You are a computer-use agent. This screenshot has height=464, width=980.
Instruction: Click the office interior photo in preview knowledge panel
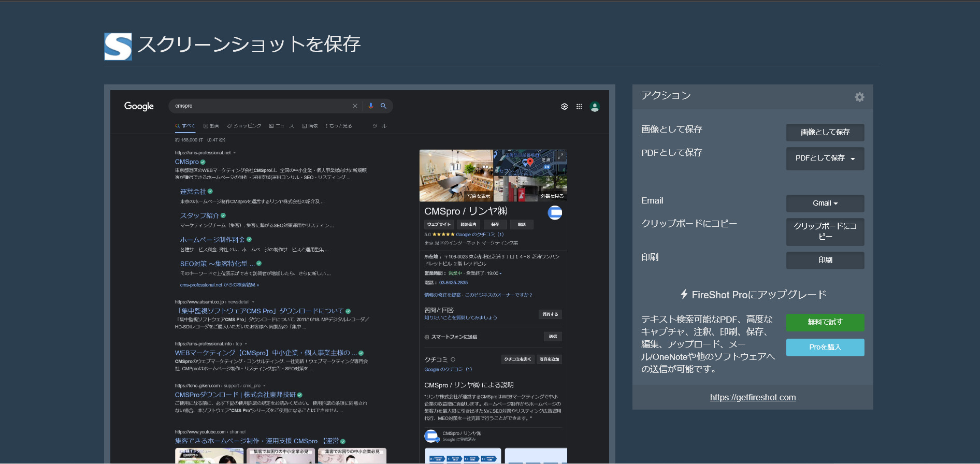(456, 176)
